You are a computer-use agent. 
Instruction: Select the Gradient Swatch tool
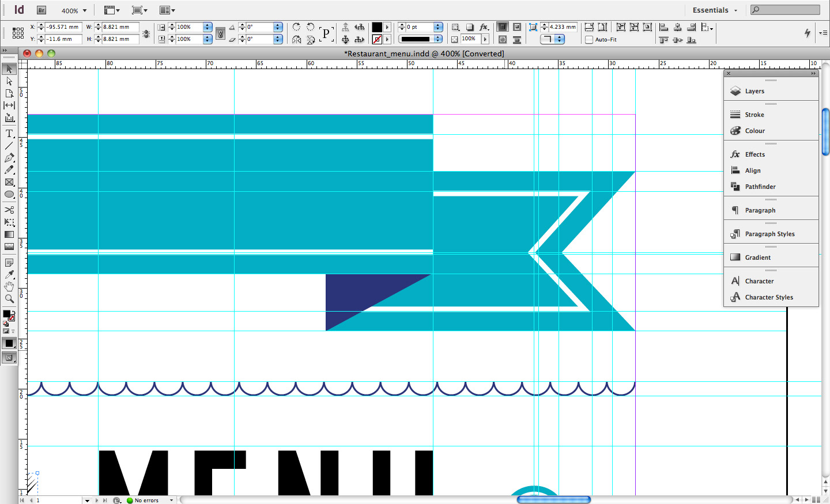click(x=9, y=234)
